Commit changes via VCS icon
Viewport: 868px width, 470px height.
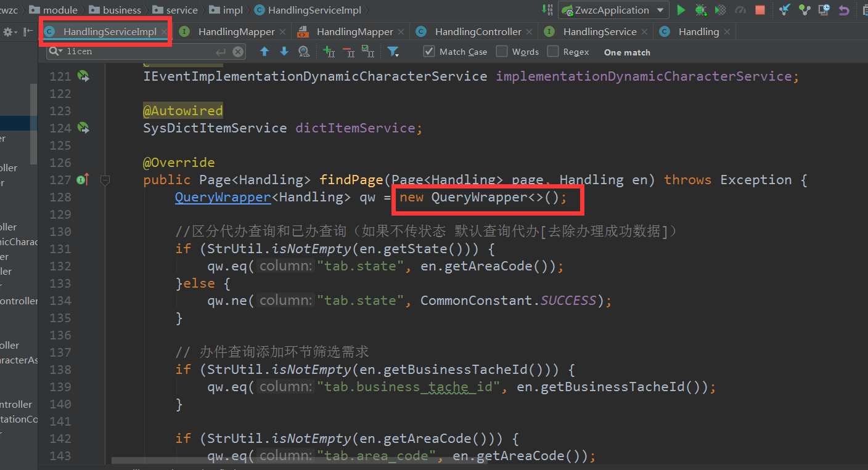805,10
